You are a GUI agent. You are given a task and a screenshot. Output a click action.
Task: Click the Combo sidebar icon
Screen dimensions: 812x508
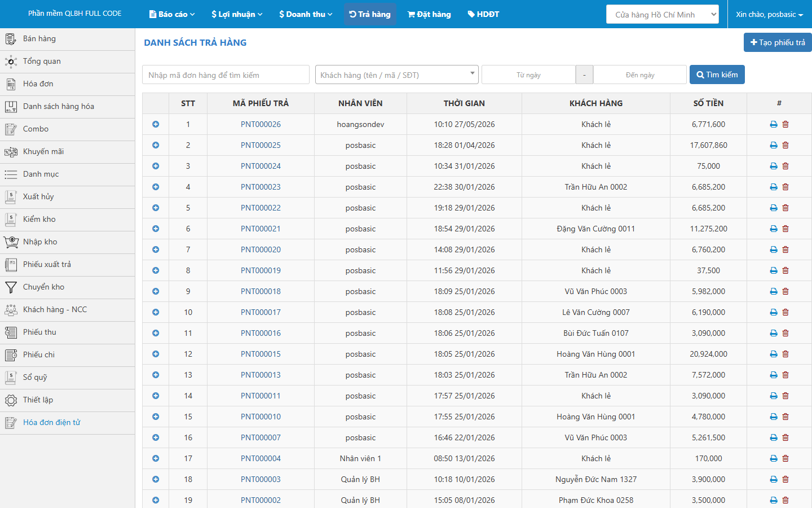[11, 129]
